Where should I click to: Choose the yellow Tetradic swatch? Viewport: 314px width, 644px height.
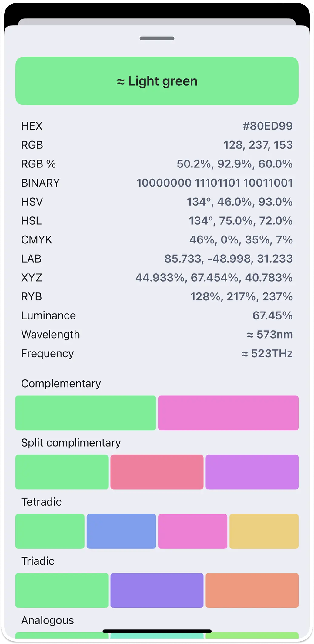pyautogui.click(x=264, y=531)
